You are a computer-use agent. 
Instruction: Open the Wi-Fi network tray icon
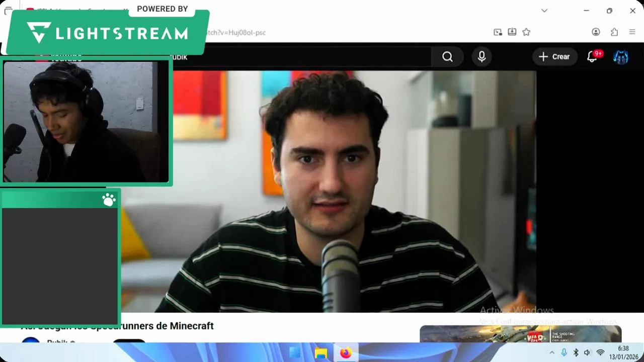point(600,353)
